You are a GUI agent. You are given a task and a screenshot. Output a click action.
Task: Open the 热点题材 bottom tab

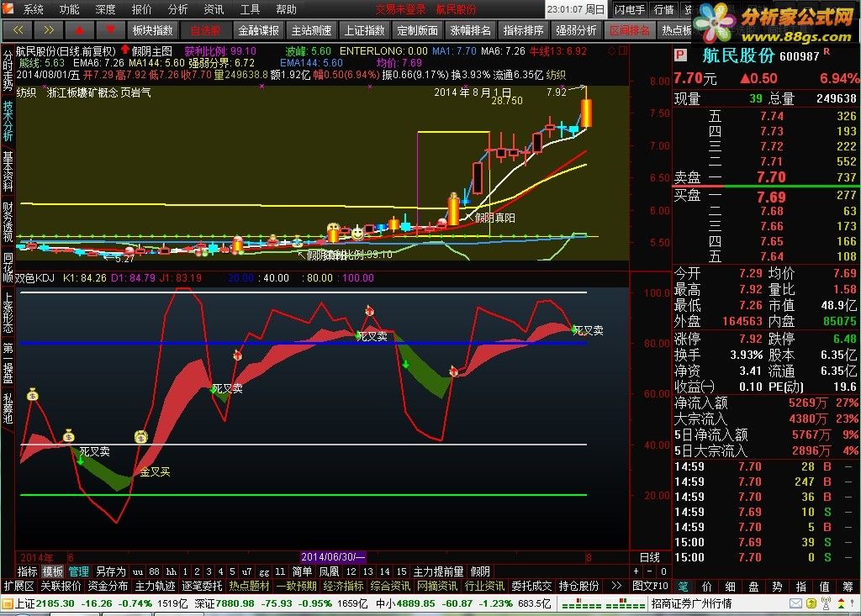pos(249,586)
